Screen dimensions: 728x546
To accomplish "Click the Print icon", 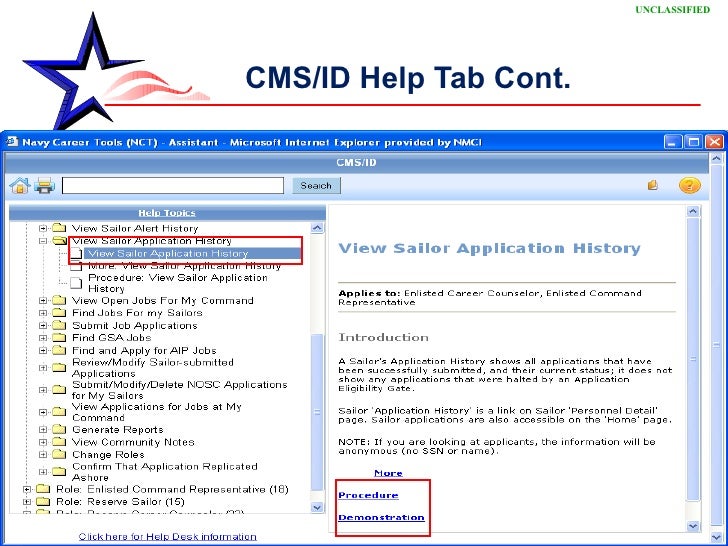I will [45, 186].
